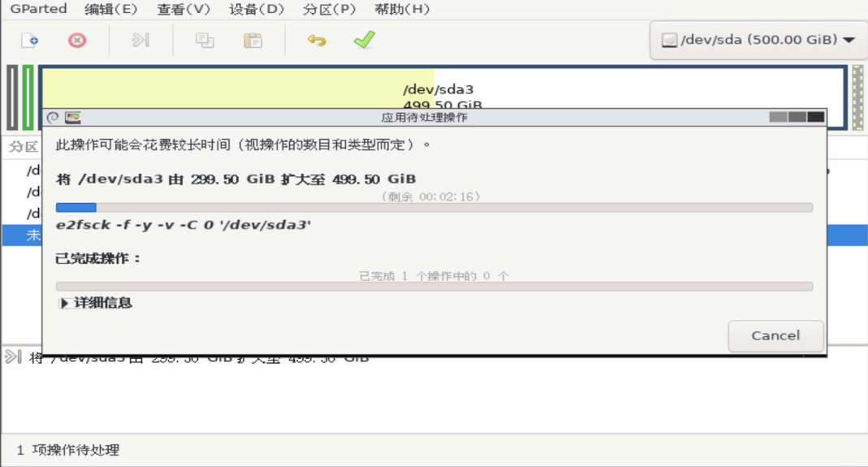Click the Resize/Move toolbar icon
This screenshot has height=467, width=868.
click(x=140, y=40)
